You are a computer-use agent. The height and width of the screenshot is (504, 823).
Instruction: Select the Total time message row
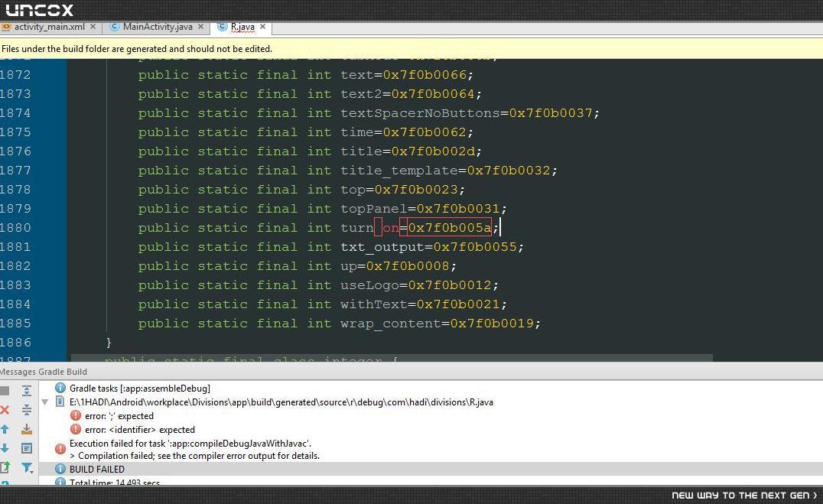coord(115,482)
